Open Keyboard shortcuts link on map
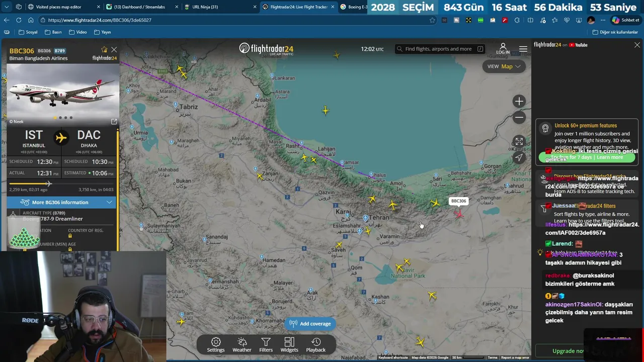This screenshot has width=644, height=362. tap(393, 357)
